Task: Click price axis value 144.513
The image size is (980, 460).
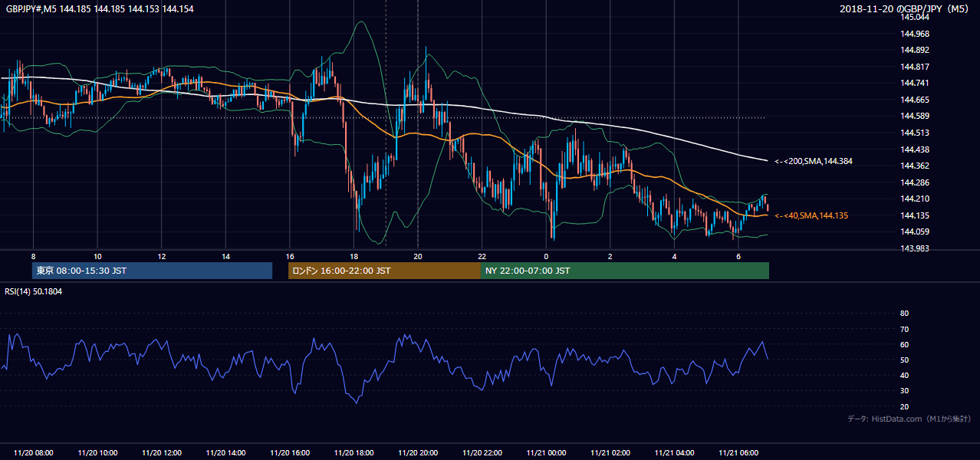Action: [x=915, y=133]
